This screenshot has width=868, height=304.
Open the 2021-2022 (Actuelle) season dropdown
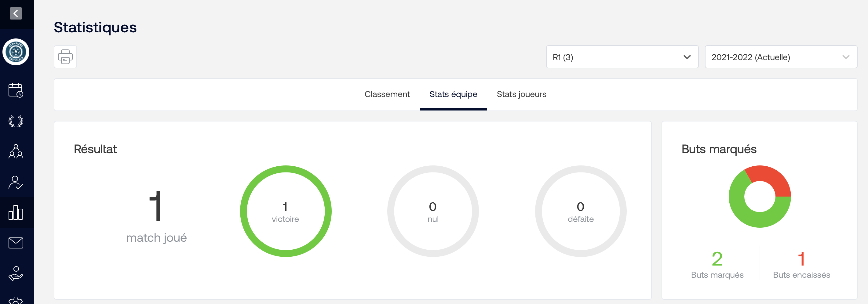click(781, 57)
